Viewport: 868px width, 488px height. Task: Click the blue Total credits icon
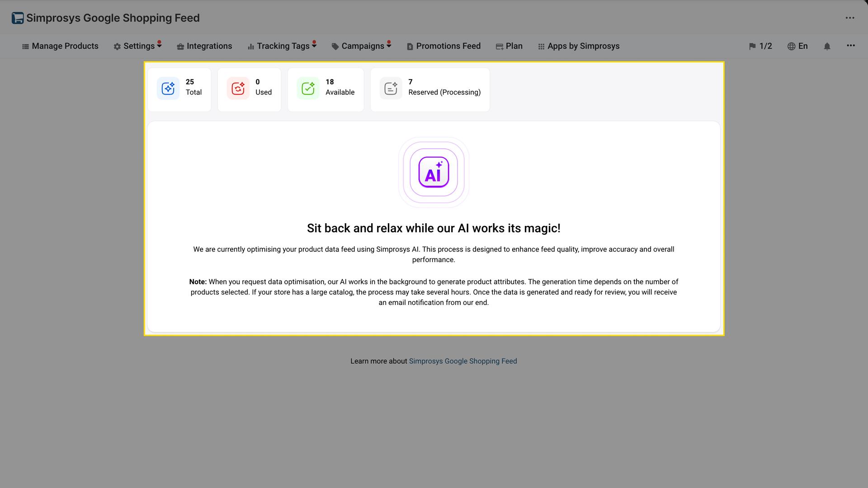pyautogui.click(x=168, y=88)
